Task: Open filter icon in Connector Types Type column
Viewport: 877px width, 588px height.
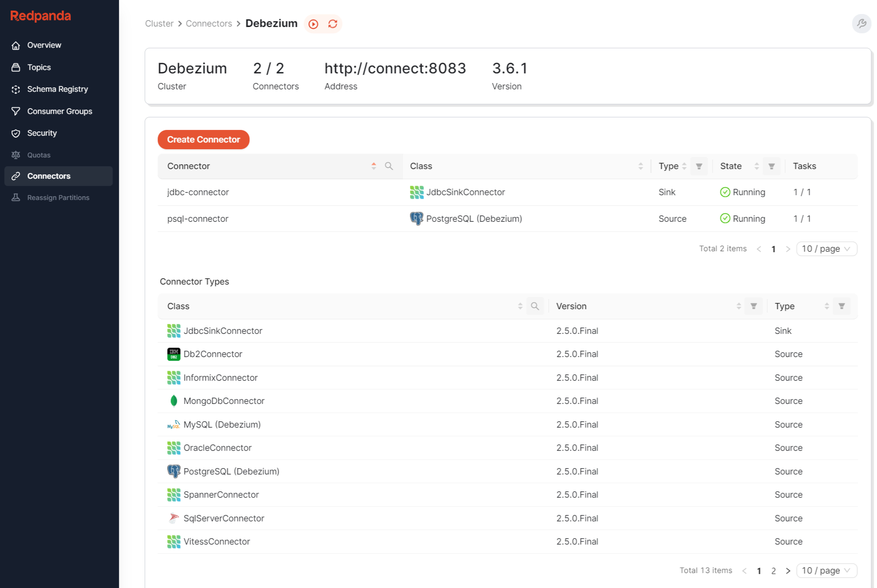Action: click(x=842, y=306)
